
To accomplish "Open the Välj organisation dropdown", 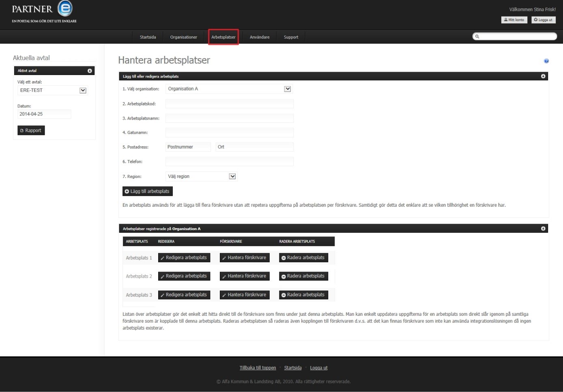I will (229, 89).
